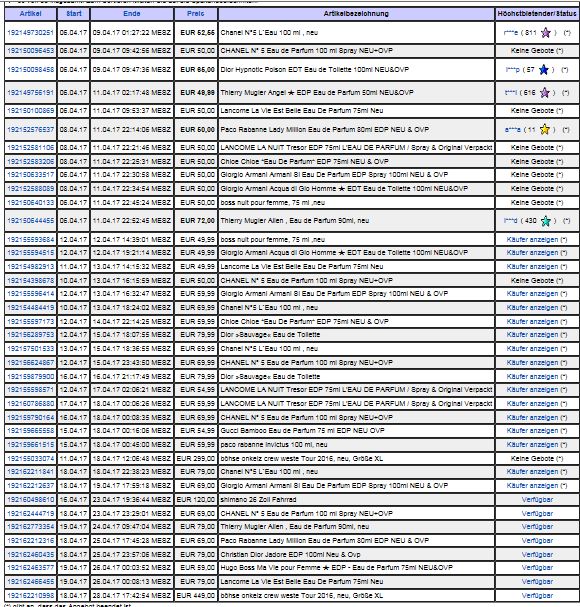Click Verfügbar for the EUR 449,00 bohse onkelz listing
Image resolution: width=580 pixels, height=607 pixels.
537,595
